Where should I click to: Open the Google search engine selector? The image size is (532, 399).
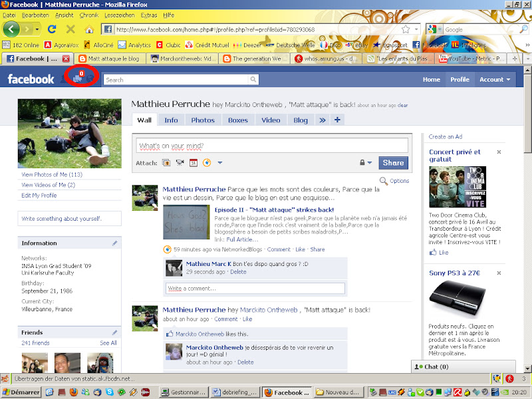click(x=435, y=29)
